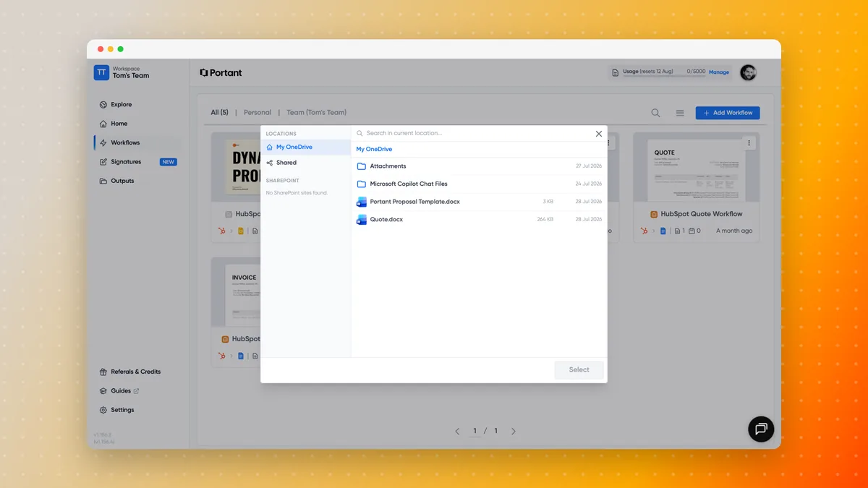Click the INVOICE workflow thumbnail
This screenshot has width=868, height=488.
coord(236,292)
